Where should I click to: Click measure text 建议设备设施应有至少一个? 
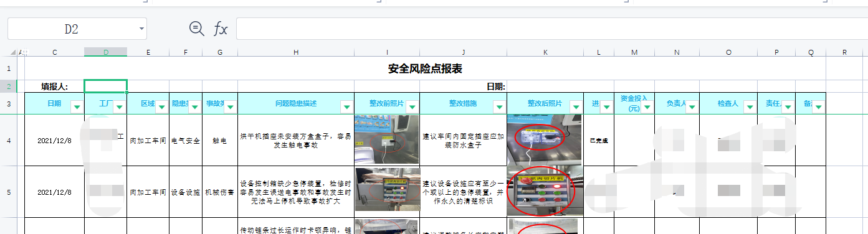click(x=463, y=192)
